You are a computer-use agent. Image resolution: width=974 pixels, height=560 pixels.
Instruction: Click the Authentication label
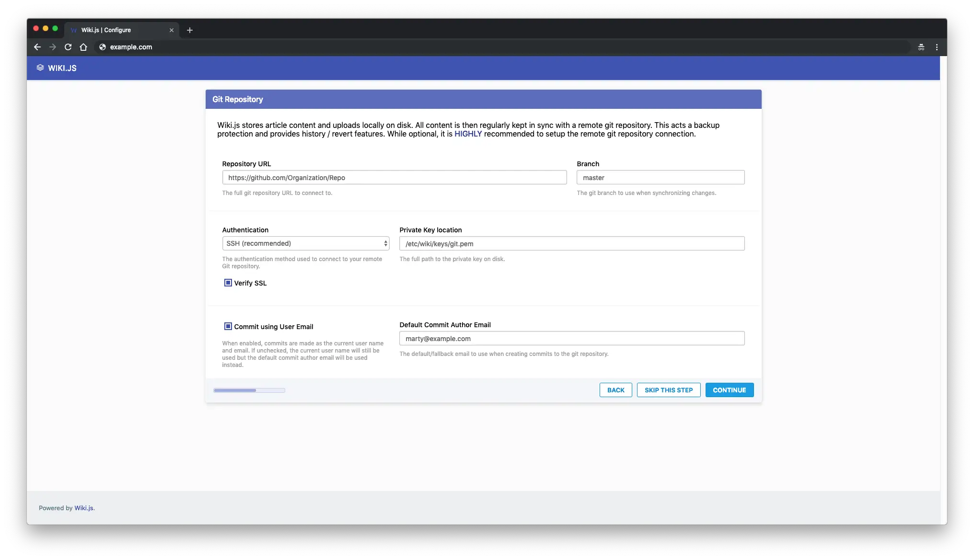click(245, 230)
